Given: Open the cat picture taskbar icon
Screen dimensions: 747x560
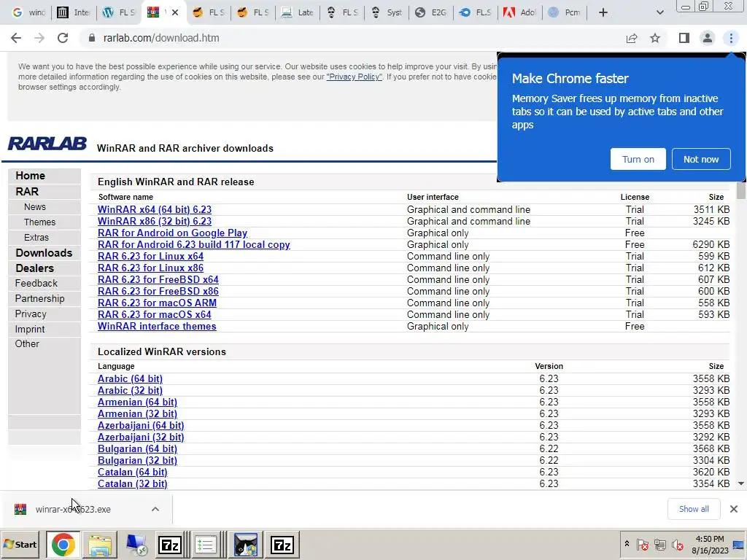Looking at the screenshot, I should coord(245,544).
